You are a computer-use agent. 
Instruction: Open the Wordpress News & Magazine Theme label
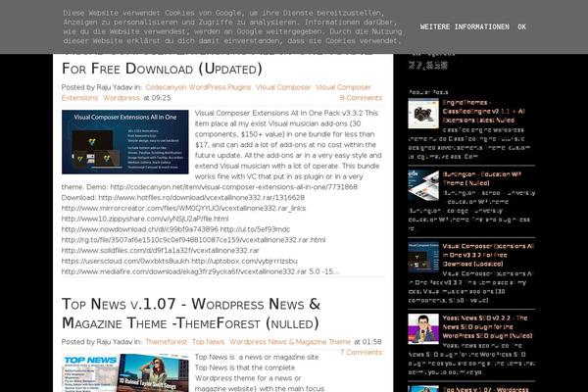(290, 342)
